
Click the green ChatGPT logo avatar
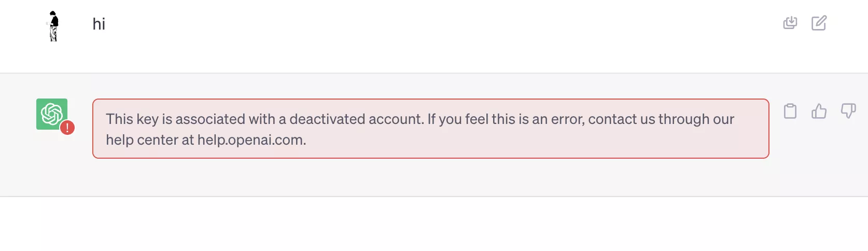51,113
